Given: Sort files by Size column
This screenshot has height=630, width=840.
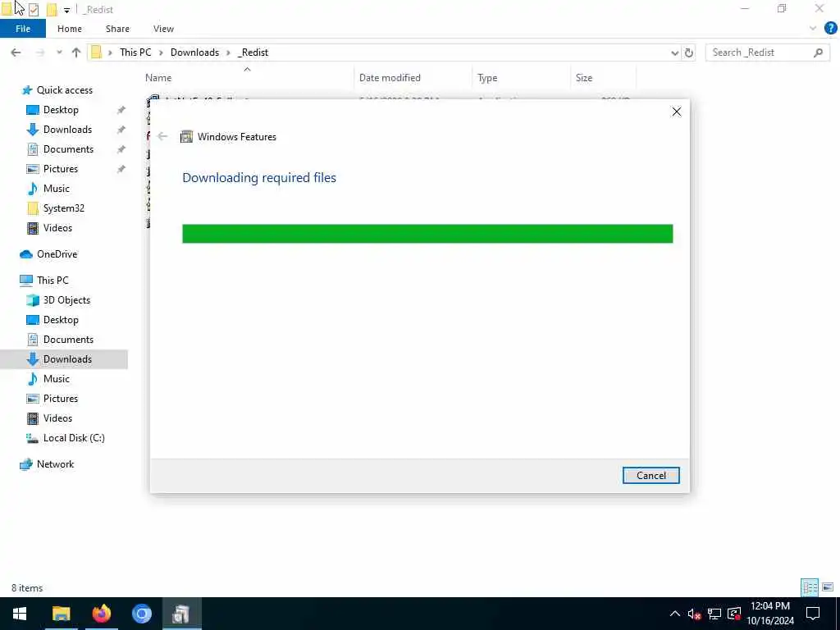Looking at the screenshot, I should (x=584, y=78).
